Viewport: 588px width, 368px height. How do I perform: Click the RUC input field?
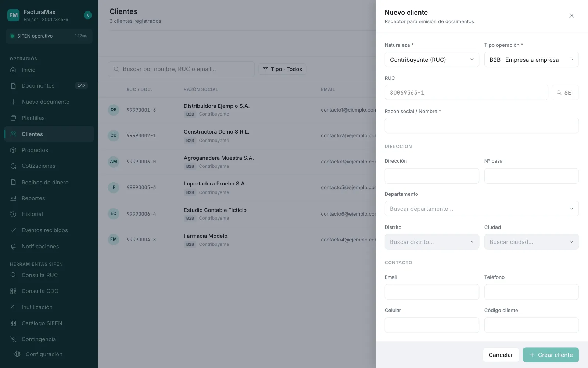pos(466,92)
